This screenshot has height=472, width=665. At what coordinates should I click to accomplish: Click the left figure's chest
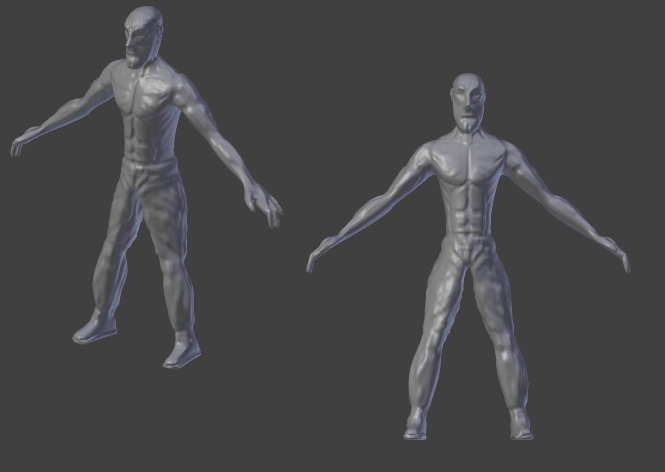pyautogui.click(x=144, y=93)
